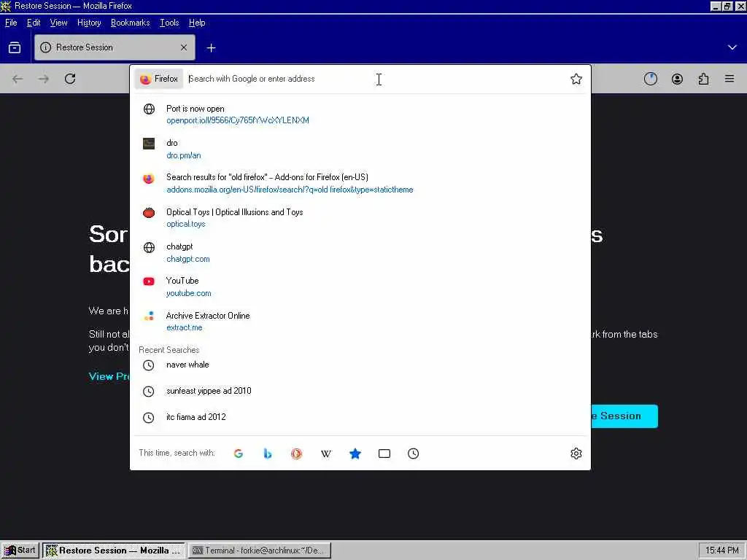Select recent search 'sunfeast yippee ad 2010'

tap(360, 391)
